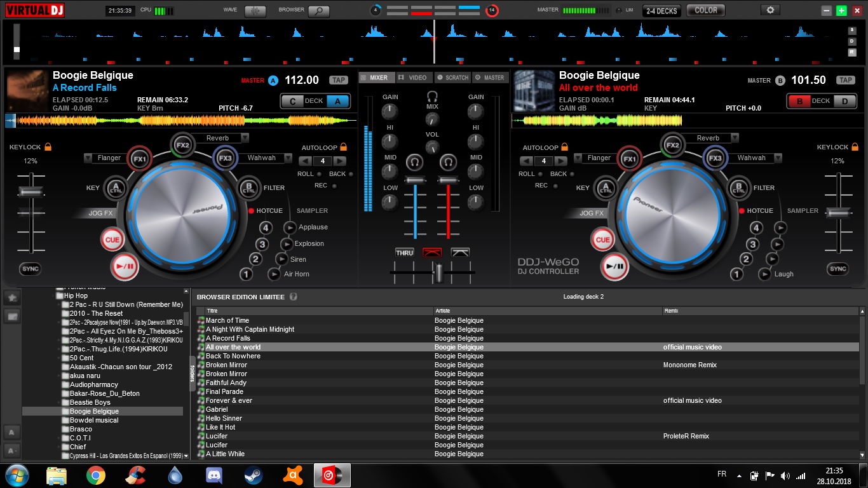868x488 pixels.
Task: Click the 2-4 DECKS button
Action: pyautogui.click(x=661, y=11)
